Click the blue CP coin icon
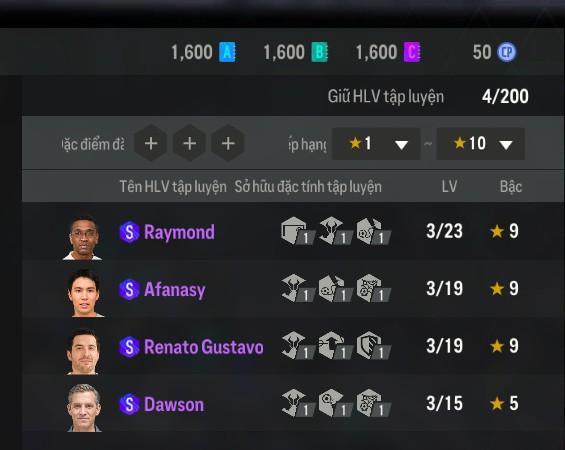The height and width of the screenshot is (450, 565). pos(507,52)
